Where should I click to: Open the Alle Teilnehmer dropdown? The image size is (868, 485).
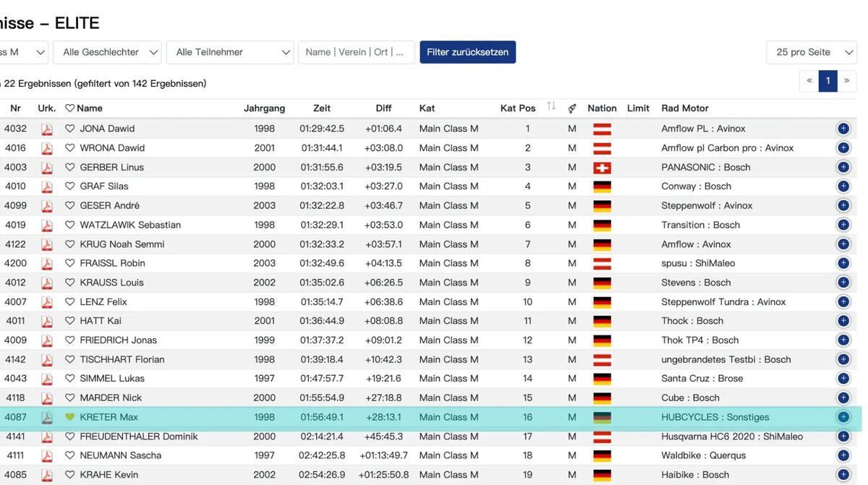pos(230,52)
